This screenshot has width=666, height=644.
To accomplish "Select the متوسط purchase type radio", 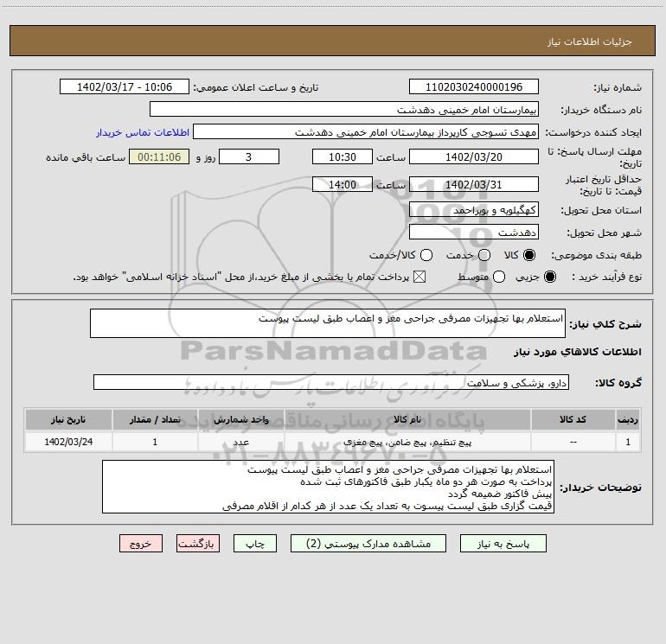I will [499, 277].
